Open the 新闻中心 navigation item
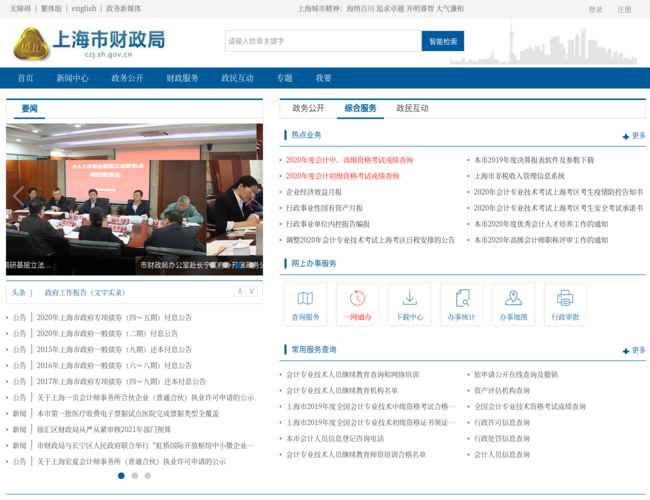650x500 pixels. tap(73, 78)
